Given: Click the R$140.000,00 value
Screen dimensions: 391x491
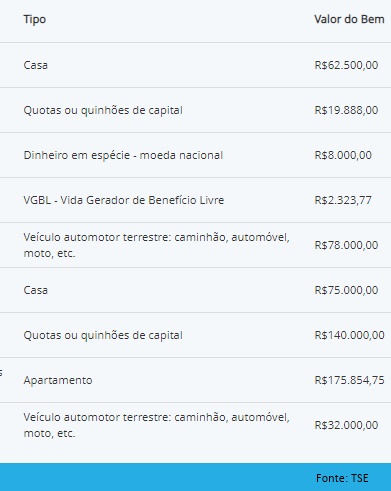Looking at the screenshot, I should tap(349, 335).
